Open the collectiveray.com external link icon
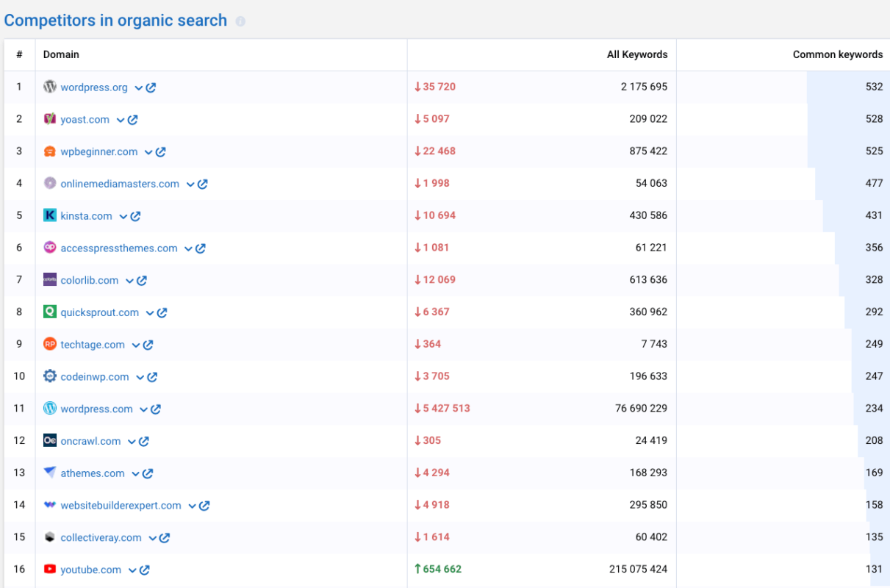Viewport: 890px width, 588px height. [x=165, y=538]
